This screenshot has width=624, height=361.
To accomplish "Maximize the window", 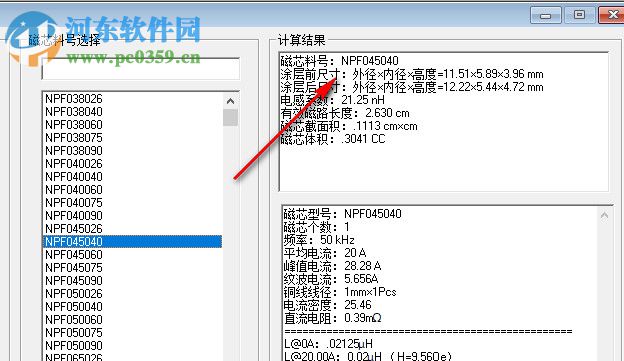I will pyautogui.click(x=579, y=15).
